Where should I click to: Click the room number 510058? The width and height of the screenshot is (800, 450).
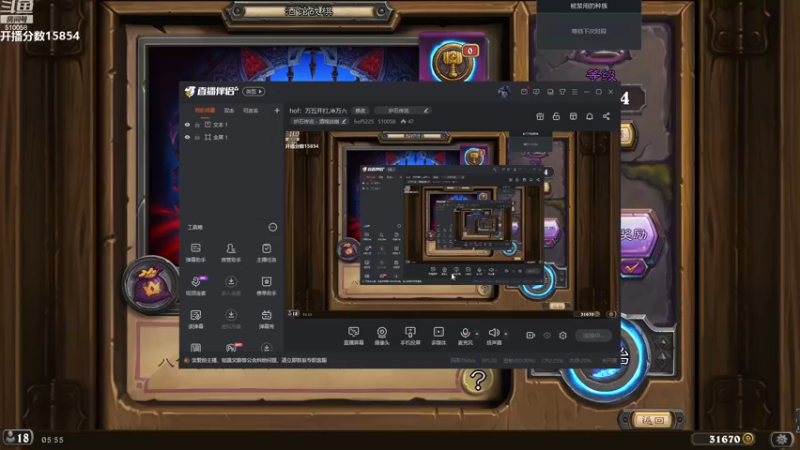(x=386, y=121)
